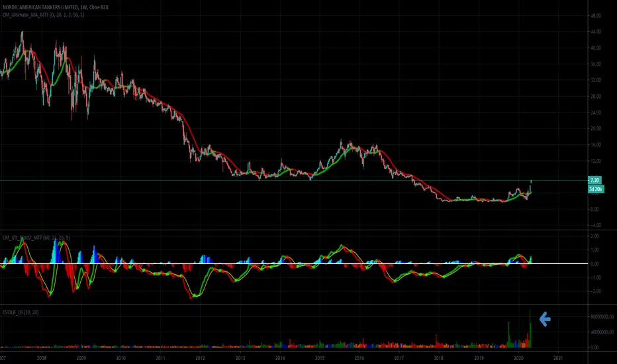Click the 48.00 price axis label

(x=596, y=16)
